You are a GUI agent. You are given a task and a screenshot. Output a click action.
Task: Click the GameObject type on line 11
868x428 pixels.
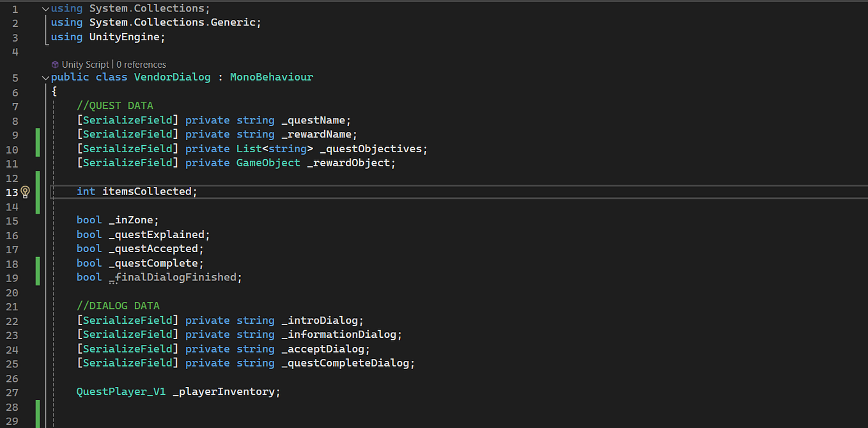pyautogui.click(x=268, y=162)
